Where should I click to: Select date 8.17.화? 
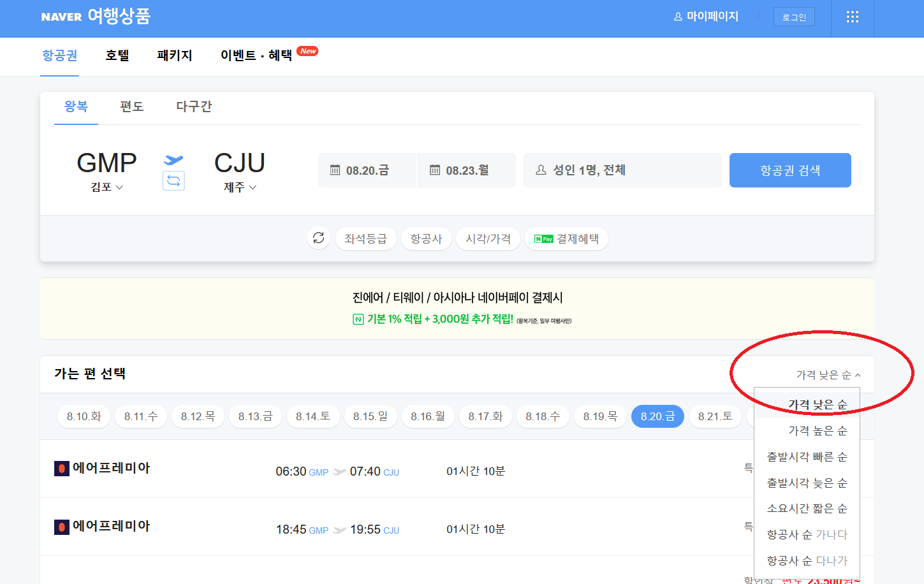tap(485, 416)
